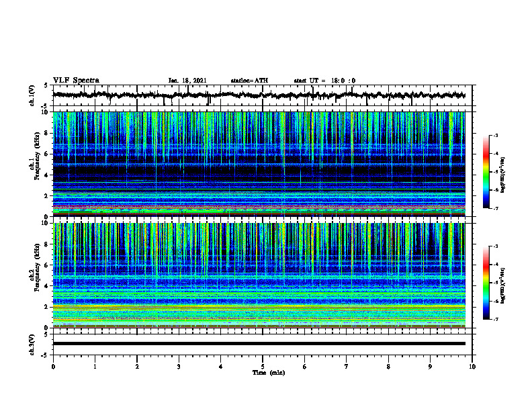
Task: Click the "ch.1(V)" waveform axis label
Action: (32, 95)
